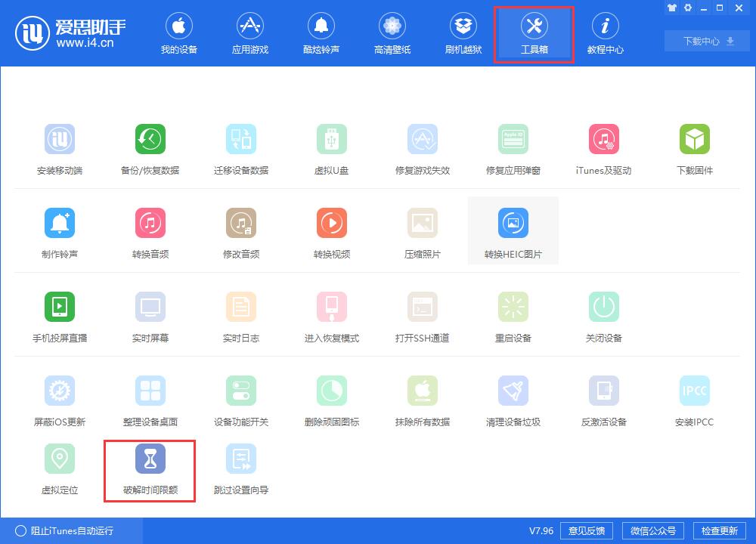The height and width of the screenshot is (544, 756).
Task: Open the 教程中心 tutorial center
Action: (605, 32)
